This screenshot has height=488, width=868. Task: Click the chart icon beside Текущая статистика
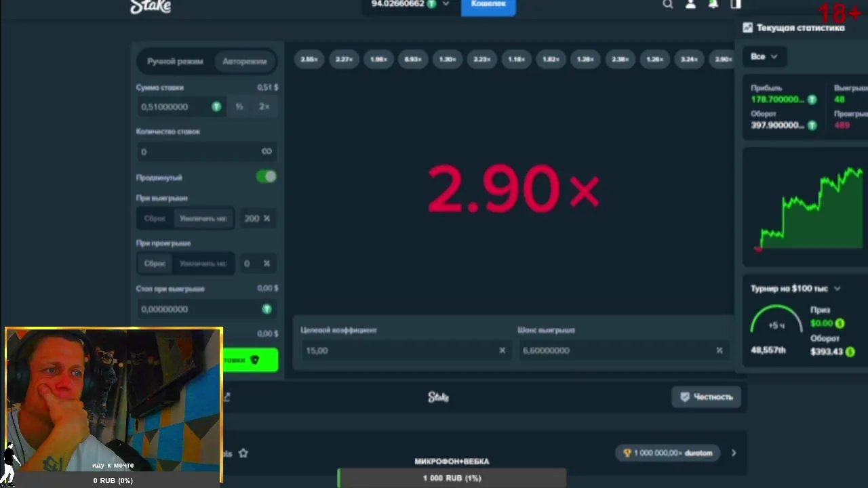747,28
